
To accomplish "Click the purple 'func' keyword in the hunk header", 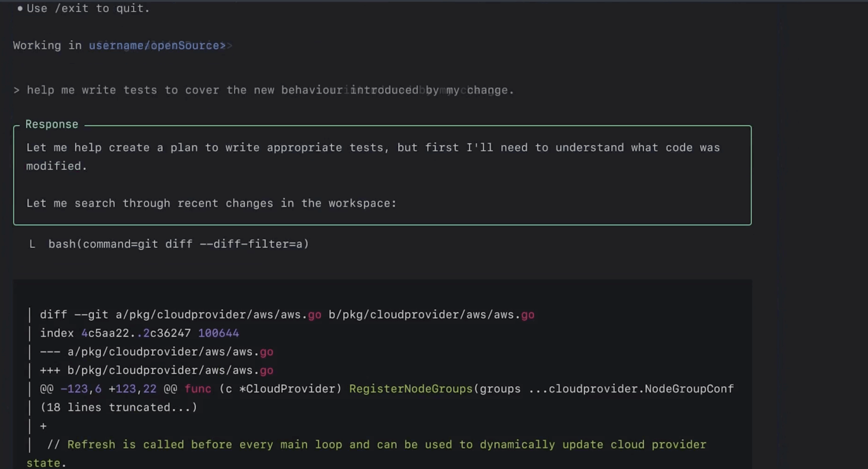I will [x=198, y=389].
